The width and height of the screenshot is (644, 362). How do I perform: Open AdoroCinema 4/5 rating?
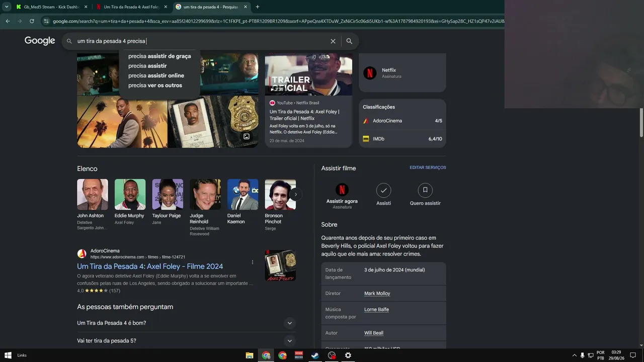(x=403, y=121)
